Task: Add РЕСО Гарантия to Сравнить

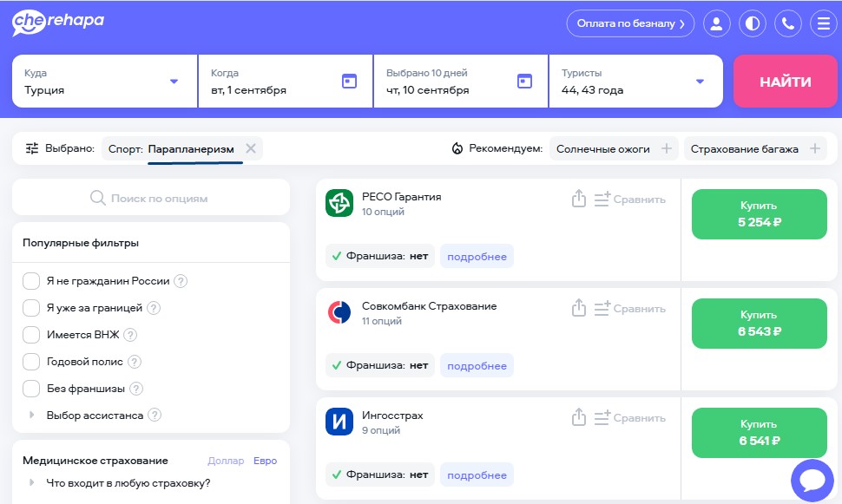Action: click(x=630, y=200)
